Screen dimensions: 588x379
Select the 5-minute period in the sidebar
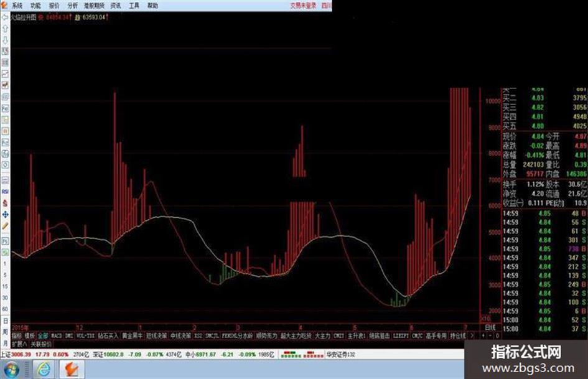(5, 275)
